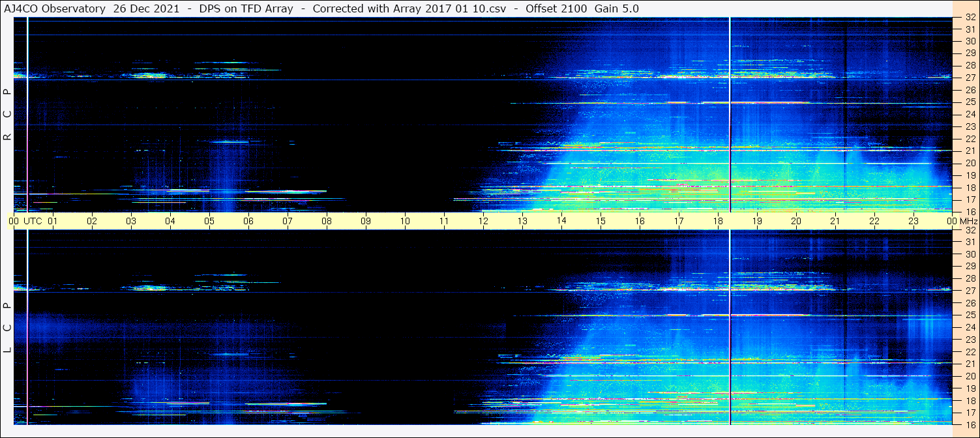Select the 20 hour label on the UTC time axis
Viewport: 980px width, 438px height.
coord(796,221)
